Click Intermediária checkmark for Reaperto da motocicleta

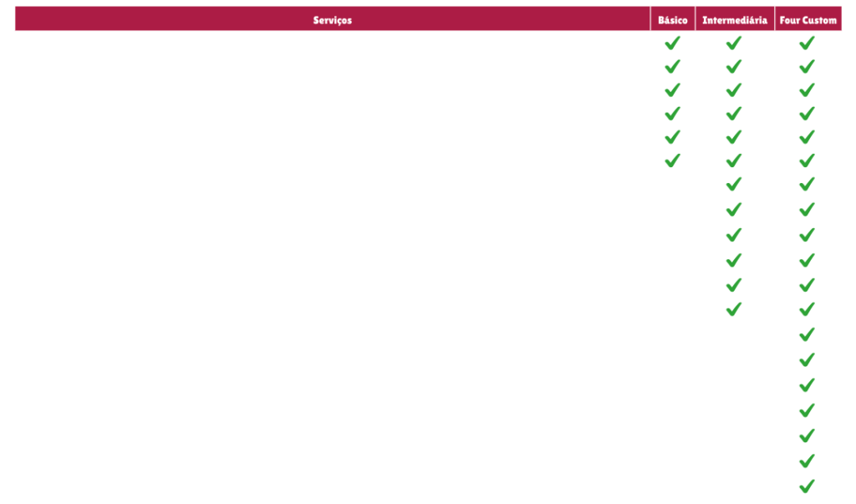(733, 311)
